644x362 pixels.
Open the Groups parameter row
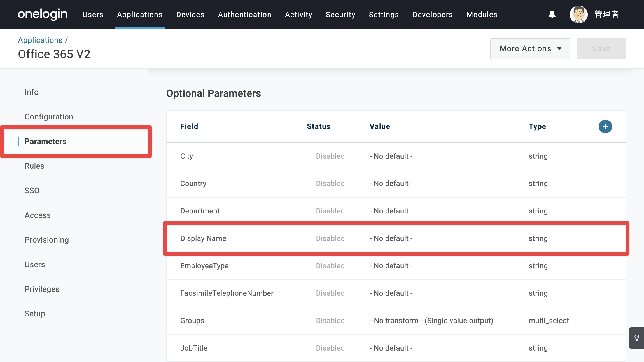(396, 321)
